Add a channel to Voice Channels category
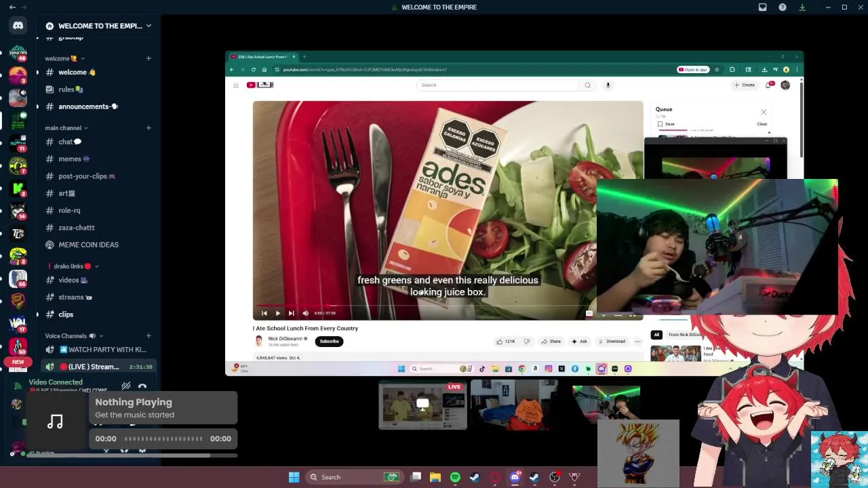 (149, 336)
